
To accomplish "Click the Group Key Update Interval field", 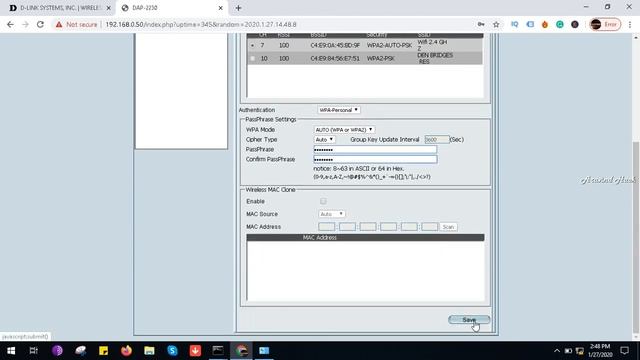I will tap(437, 140).
